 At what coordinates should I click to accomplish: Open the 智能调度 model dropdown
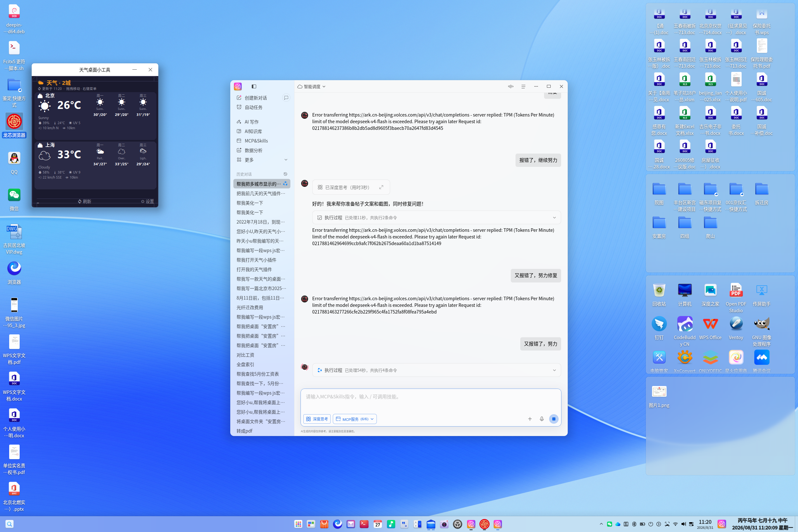coord(312,86)
